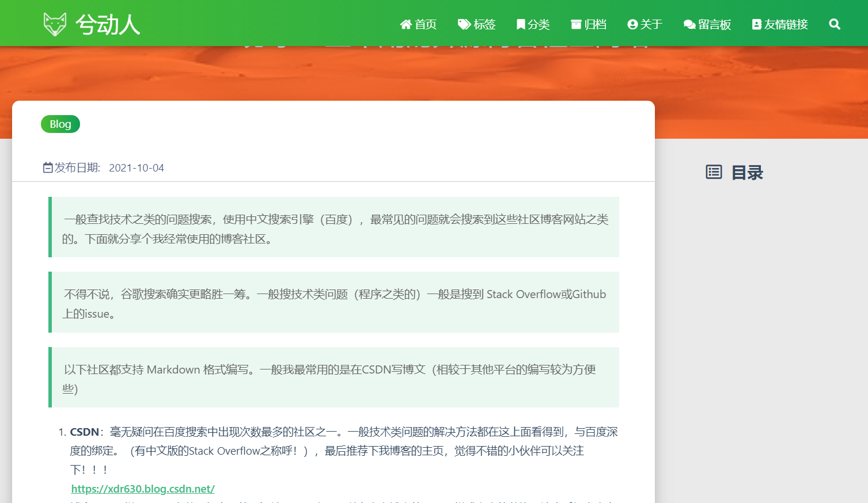Viewport: 868px width, 503px height.
Task: Open the https://xdr630.blog.csdn.net/ link
Action: pyautogui.click(x=143, y=489)
